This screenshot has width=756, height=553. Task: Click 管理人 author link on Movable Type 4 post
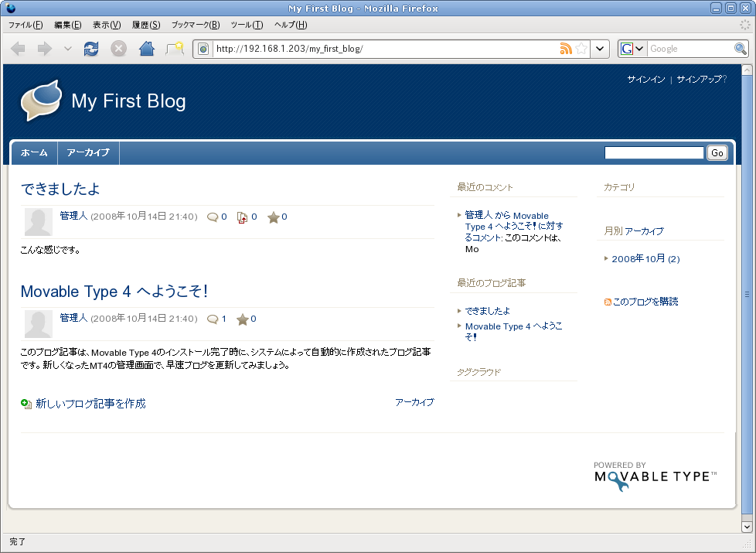click(73, 318)
